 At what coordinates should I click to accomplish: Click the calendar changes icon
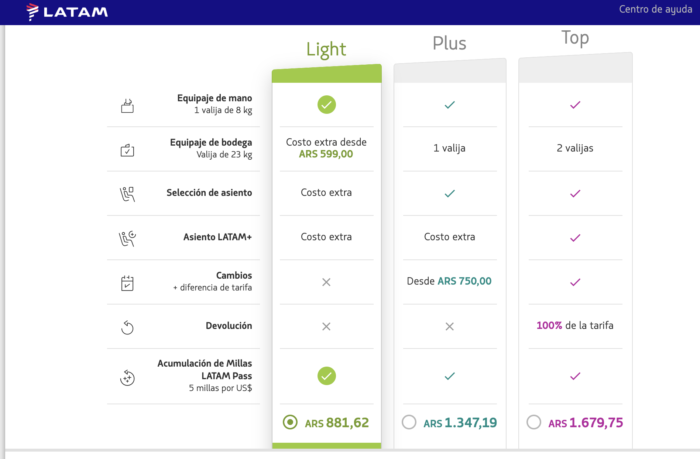128,282
